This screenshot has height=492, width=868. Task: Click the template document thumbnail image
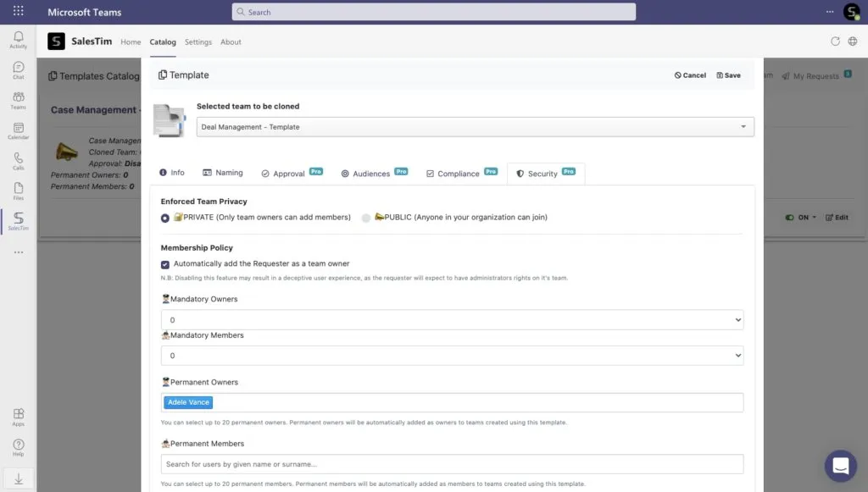(x=170, y=120)
